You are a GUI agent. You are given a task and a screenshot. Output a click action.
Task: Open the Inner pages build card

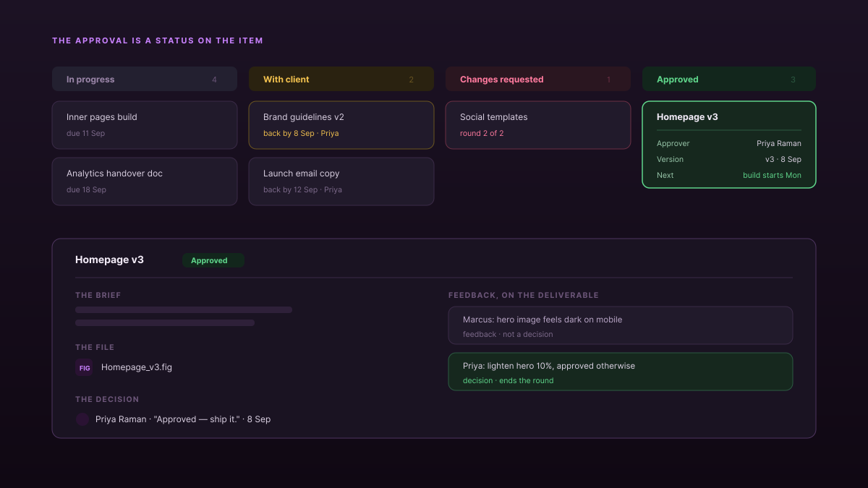pyautogui.click(x=145, y=125)
